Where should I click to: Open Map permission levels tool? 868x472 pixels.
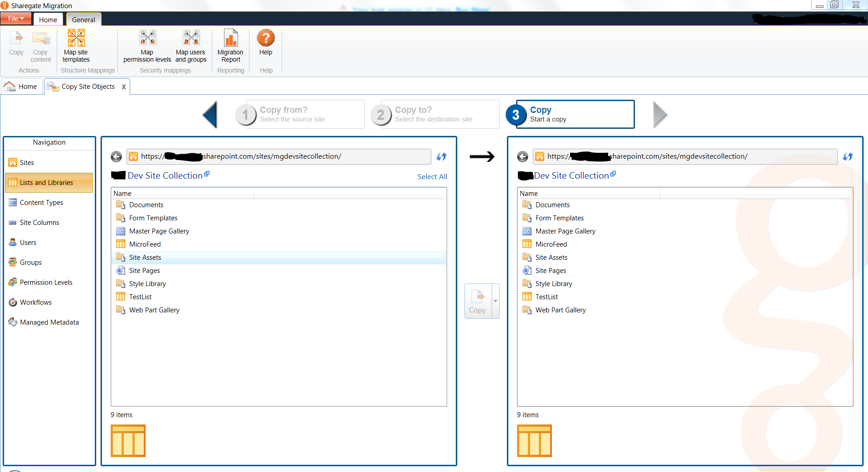(x=147, y=46)
